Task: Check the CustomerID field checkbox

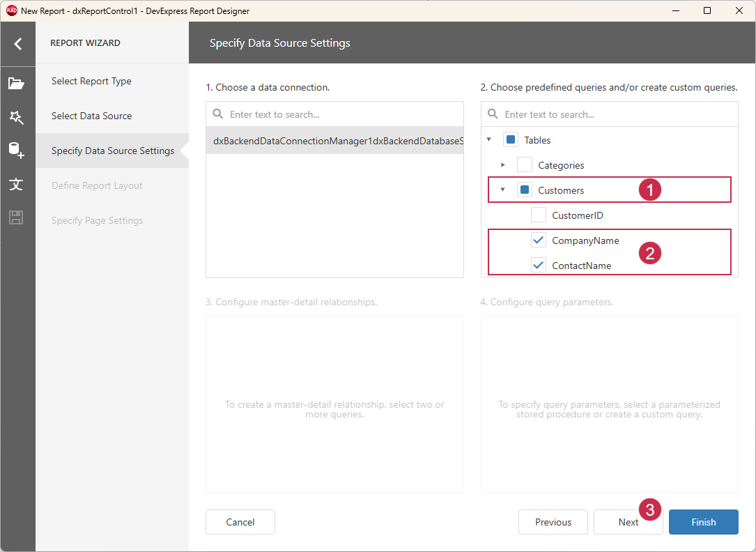Action: (539, 215)
